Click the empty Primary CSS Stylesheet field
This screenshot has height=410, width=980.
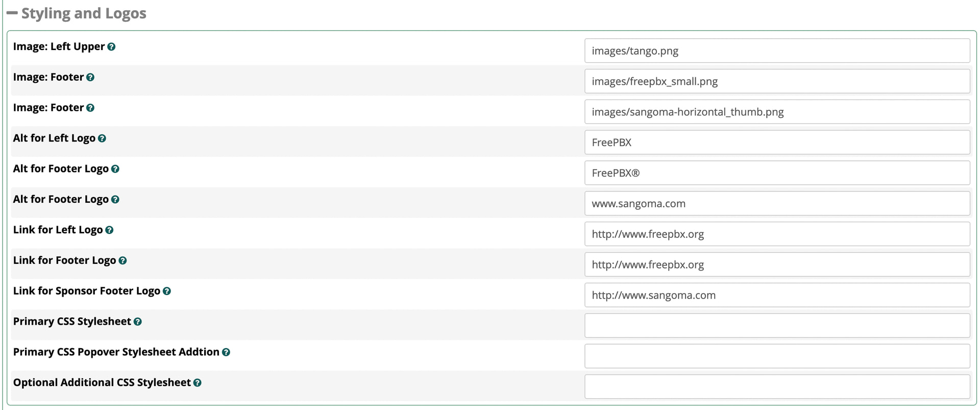pyautogui.click(x=777, y=326)
